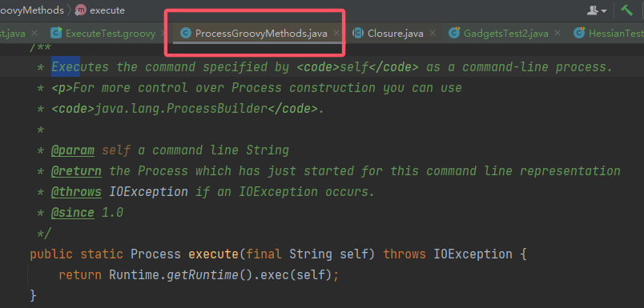The image size is (644, 308).
Task: Click the green hammer build icon
Action: (626, 10)
